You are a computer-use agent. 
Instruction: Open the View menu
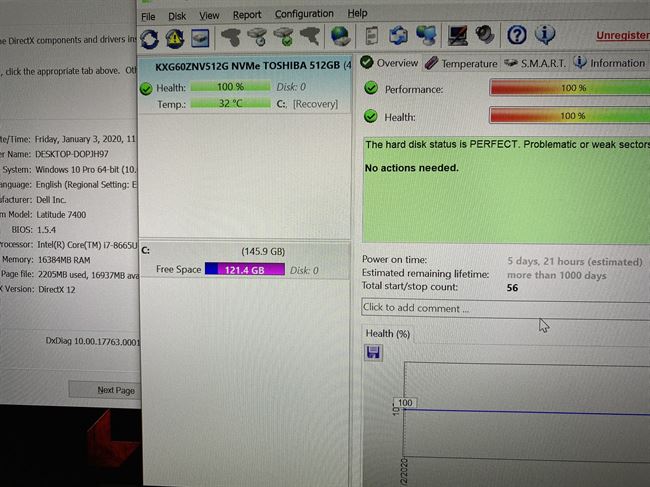click(209, 16)
